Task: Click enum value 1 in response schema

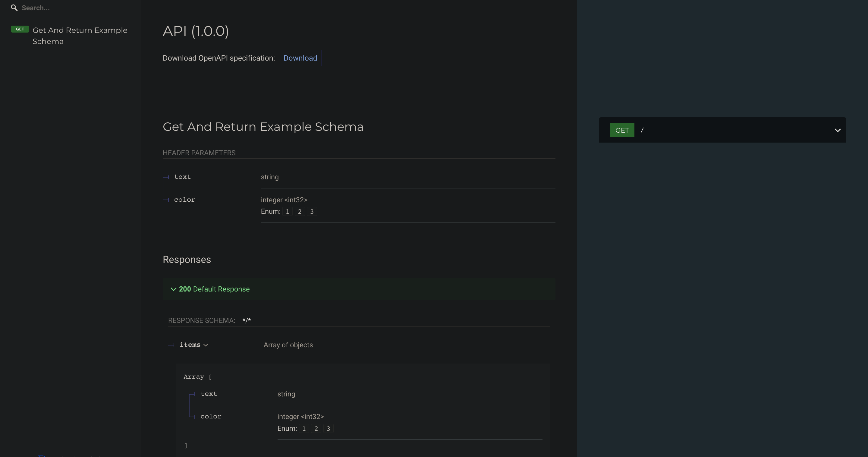Action: tap(303, 429)
